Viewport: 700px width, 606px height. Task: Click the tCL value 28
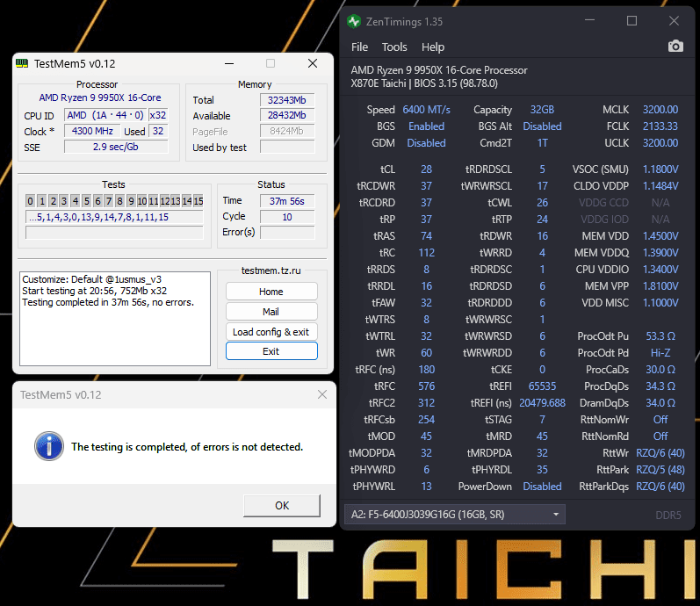click(426, 170)
